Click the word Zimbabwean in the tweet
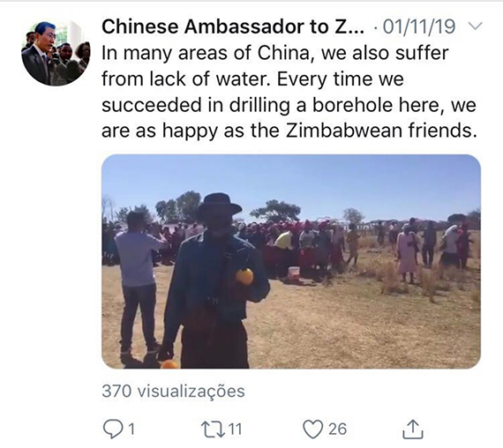The height and width of the screenshot is (448, 503). pyautogui.click(x=343, y=131)
